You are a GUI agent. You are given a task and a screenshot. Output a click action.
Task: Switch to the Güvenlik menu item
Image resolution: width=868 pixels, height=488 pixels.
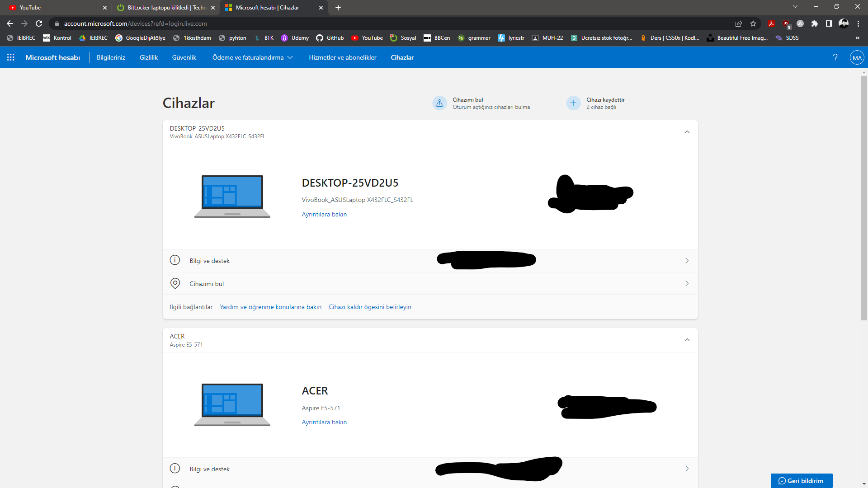[x=184, y=57]
